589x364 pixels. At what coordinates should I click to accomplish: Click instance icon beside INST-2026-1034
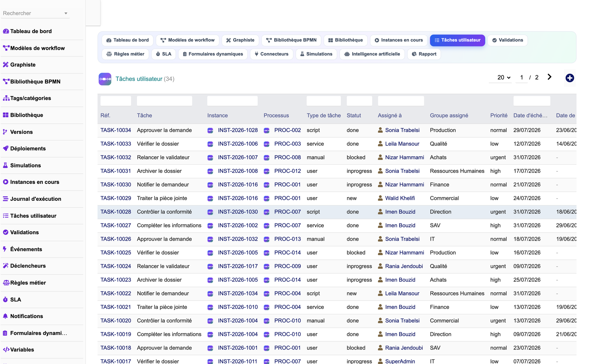210,294
